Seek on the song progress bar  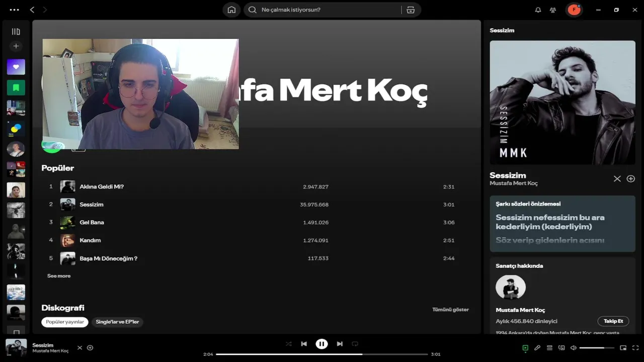pos(322,354)
